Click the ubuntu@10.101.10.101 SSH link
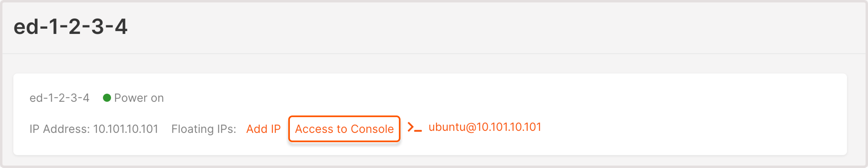868x168 pixels. tap(485, 128)
